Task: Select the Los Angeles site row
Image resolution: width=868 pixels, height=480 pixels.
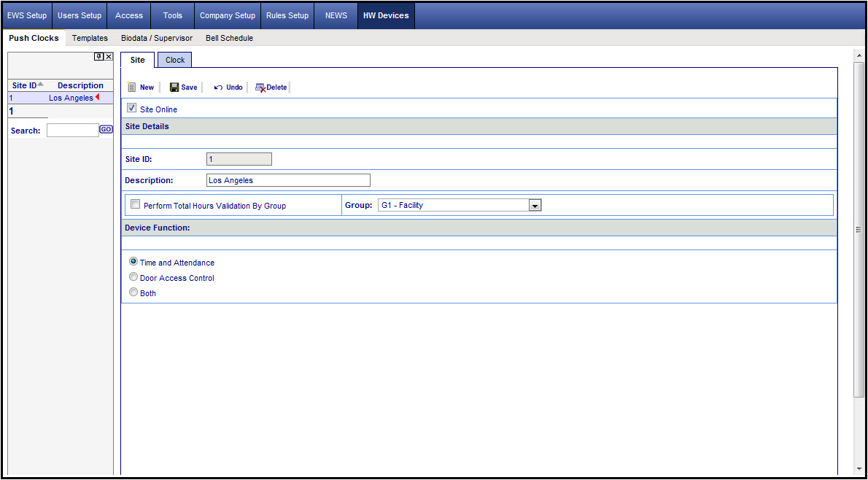Action: (61, 98)
